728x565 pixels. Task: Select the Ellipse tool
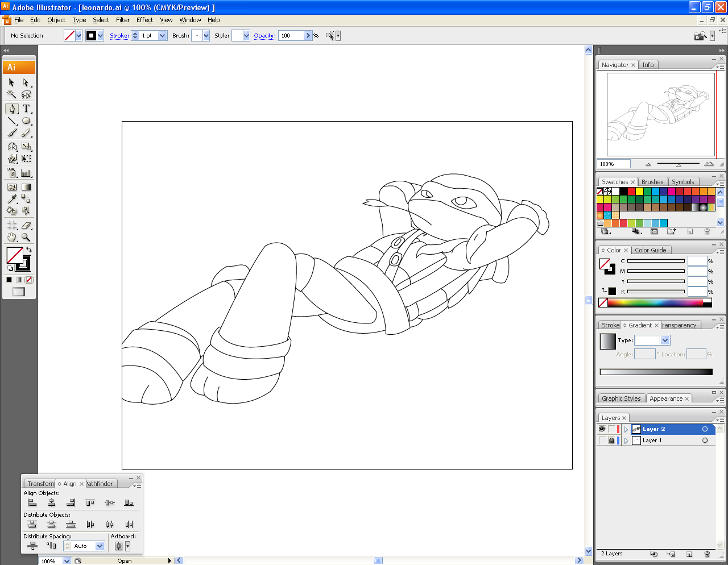click(x=26, y=121)
